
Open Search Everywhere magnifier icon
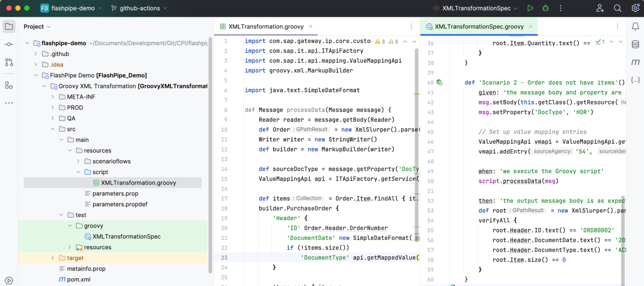[x=618, y=8]
